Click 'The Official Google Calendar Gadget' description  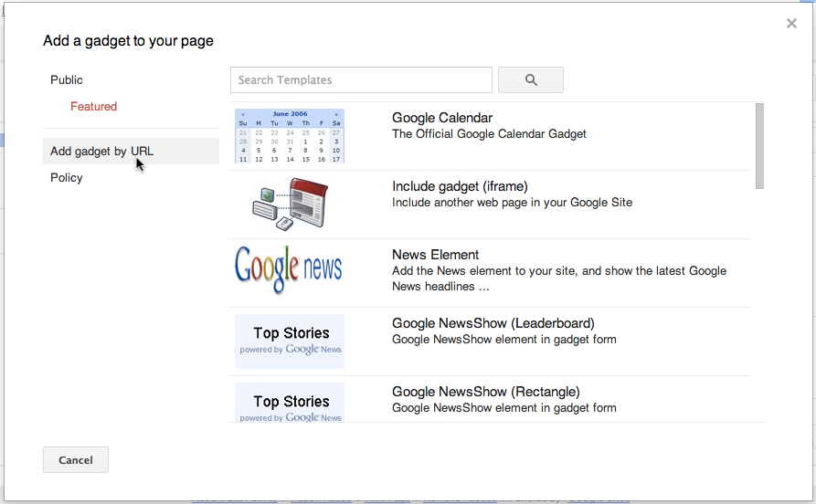point(489,133)
